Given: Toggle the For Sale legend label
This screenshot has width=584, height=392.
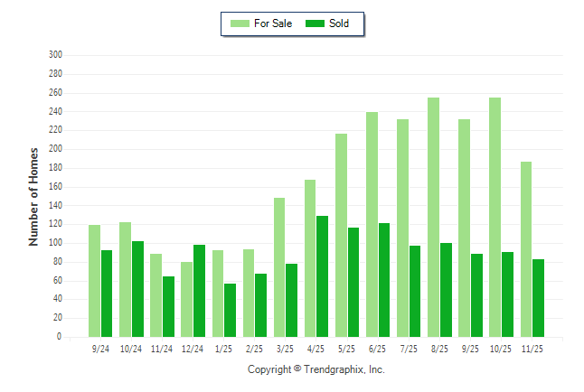Looking at the screenshot, I should point(273,23).
